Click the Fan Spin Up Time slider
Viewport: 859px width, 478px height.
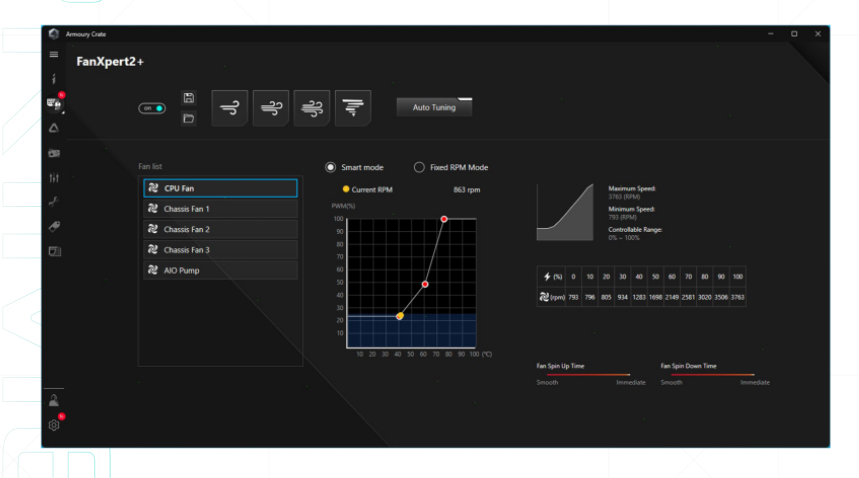tap(590, 374)
